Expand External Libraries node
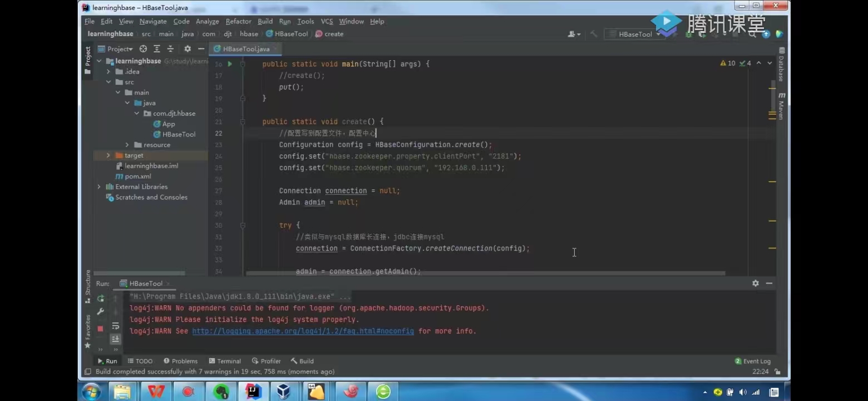The image size is (868, 401). click(99, 187)
